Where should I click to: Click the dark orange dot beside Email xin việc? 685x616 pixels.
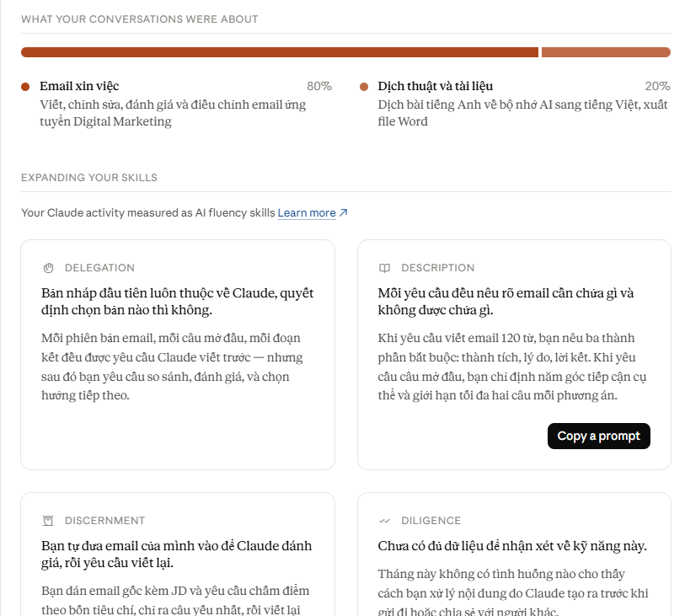click(x=25, y=87)
